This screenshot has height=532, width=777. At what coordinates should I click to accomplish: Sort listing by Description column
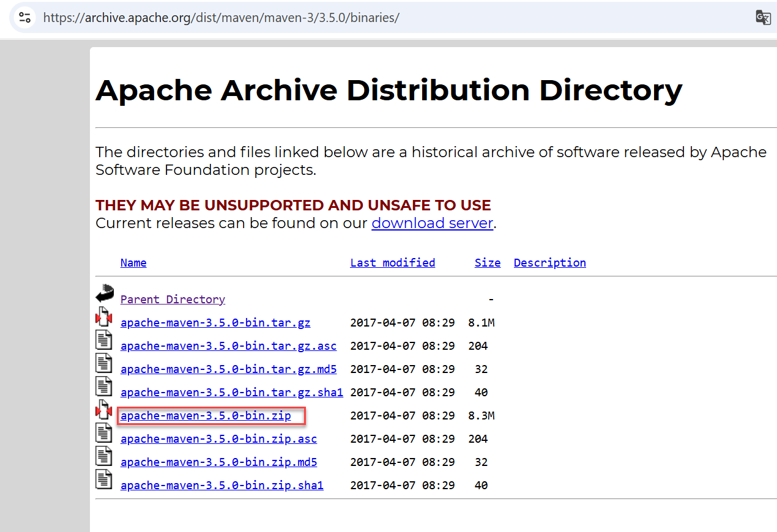pyautogui.click(x=550, y=263)
